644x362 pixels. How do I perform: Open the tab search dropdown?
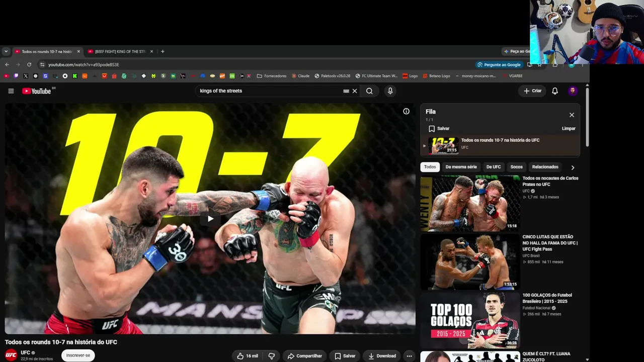[6, 51]
